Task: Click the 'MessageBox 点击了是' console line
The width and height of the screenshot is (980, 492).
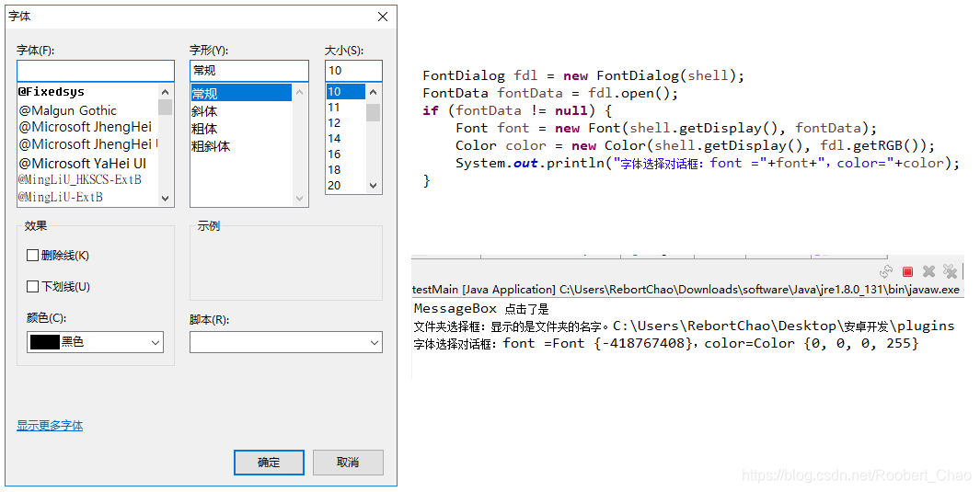Action: (x=481, y=308)
